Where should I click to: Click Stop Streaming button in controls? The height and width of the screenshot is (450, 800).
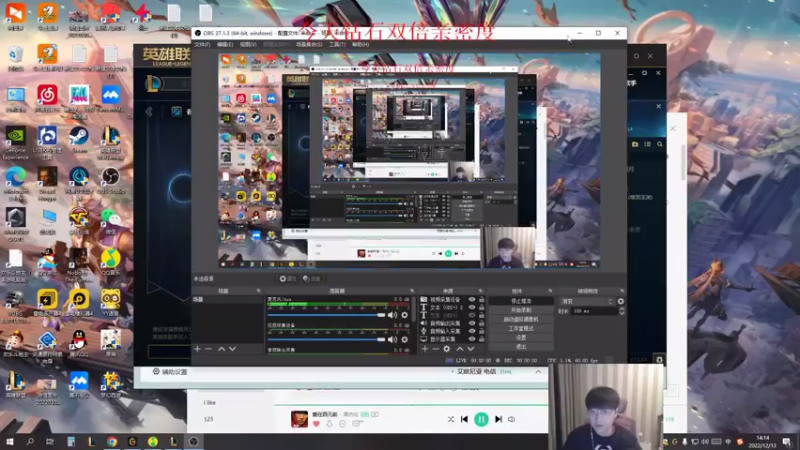[x=521, y=301]
